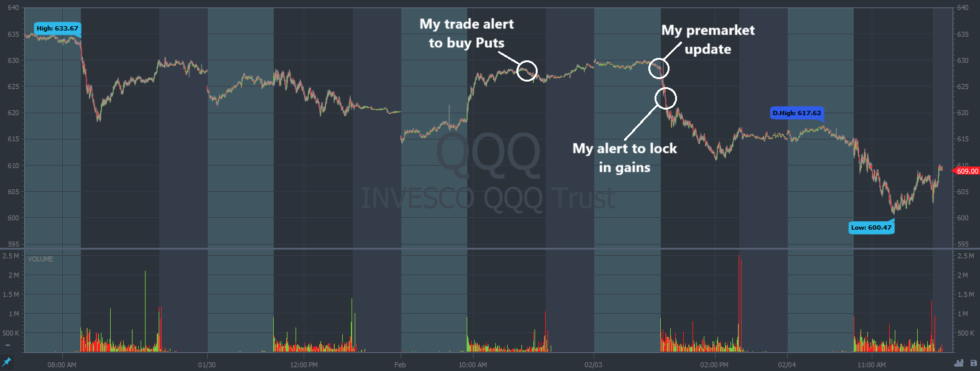Click the VOLUME panel label
980x371 pixels.
tap(41, 259)
